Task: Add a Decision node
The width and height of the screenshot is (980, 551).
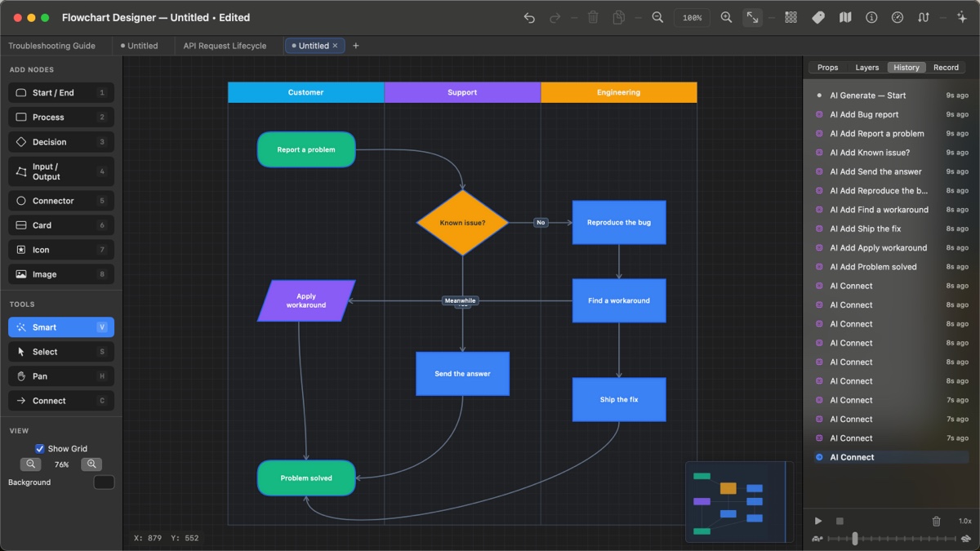Action: coord(61,142)
